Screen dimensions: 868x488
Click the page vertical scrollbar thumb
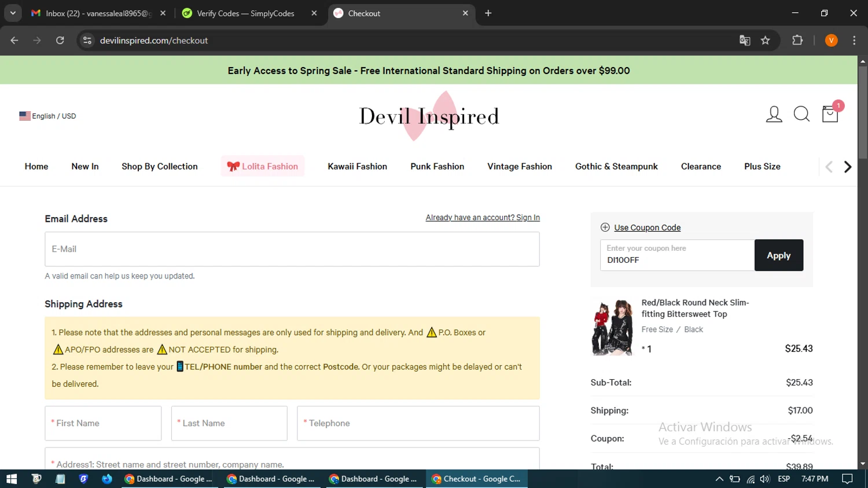pyautogui.click(x=863, y=113)
